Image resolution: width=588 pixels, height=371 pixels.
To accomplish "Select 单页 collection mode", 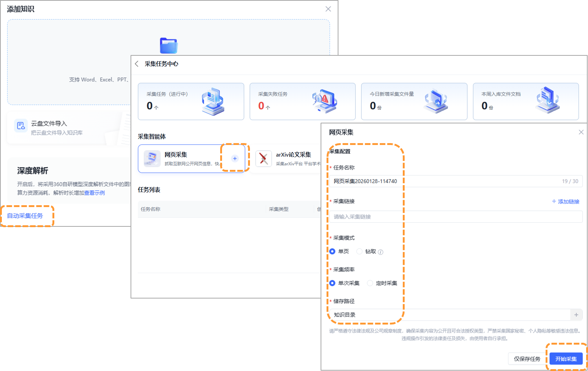I will tap(332, 252).
